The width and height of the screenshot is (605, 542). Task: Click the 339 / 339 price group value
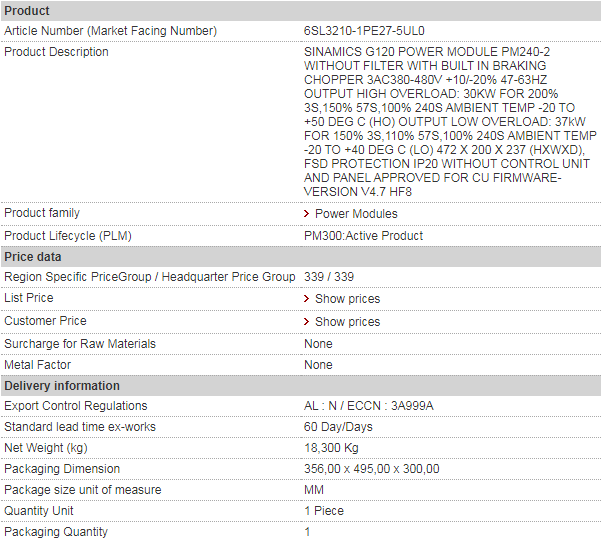pyautogui.click(x=329, y=277)
